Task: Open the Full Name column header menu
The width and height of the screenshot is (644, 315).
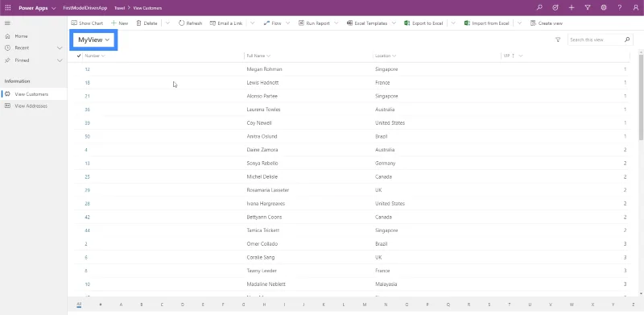Action: click(258, 56)
